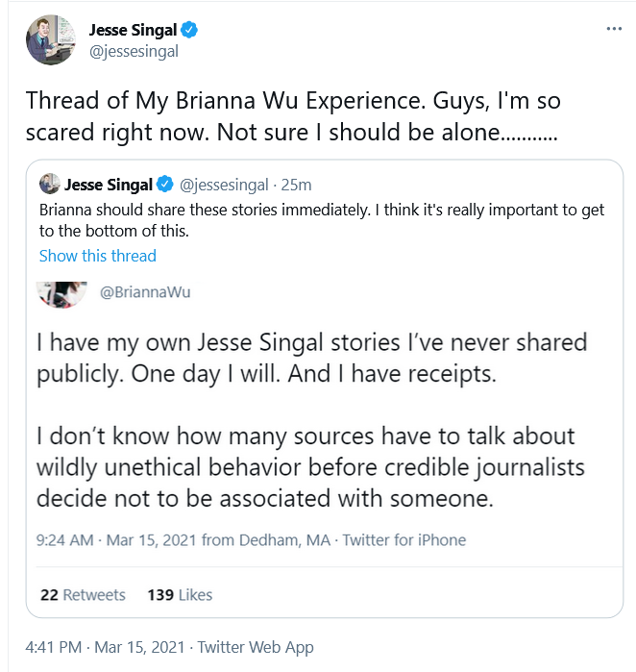
Task: Click the @BriannaWu handle
Action: pos(145,292)
